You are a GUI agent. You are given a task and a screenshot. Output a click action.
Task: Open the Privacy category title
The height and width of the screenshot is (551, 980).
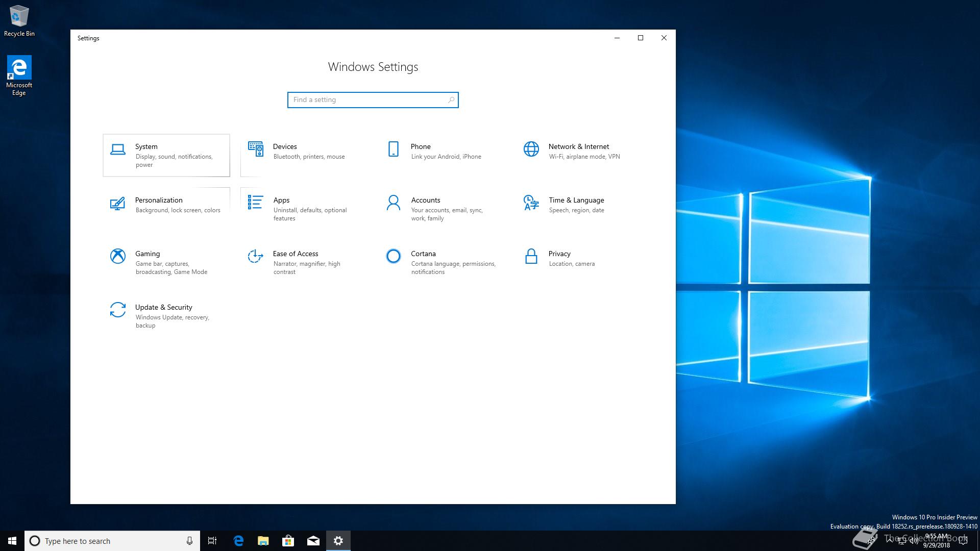tap(559, 254)
